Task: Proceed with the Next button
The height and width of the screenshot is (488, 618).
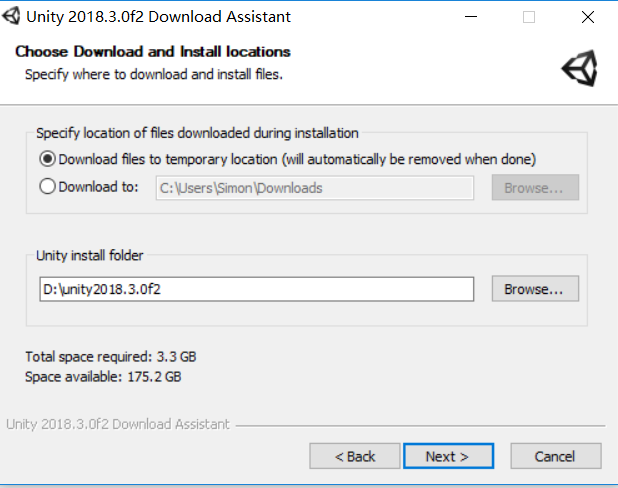Action: [x=448, y=456]
